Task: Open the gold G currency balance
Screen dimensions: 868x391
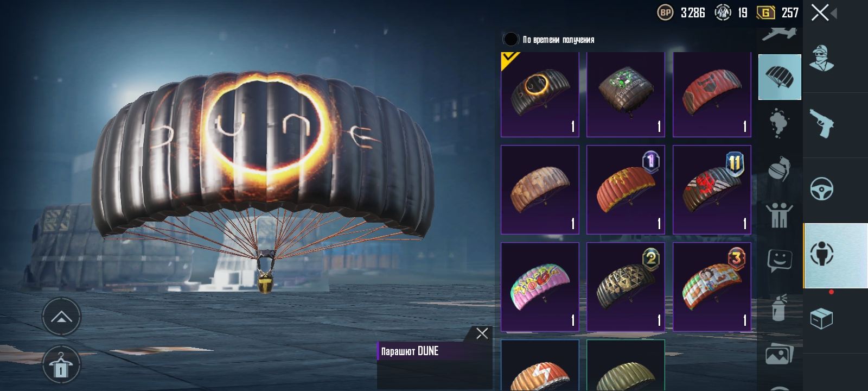Action: pos(778,12)
